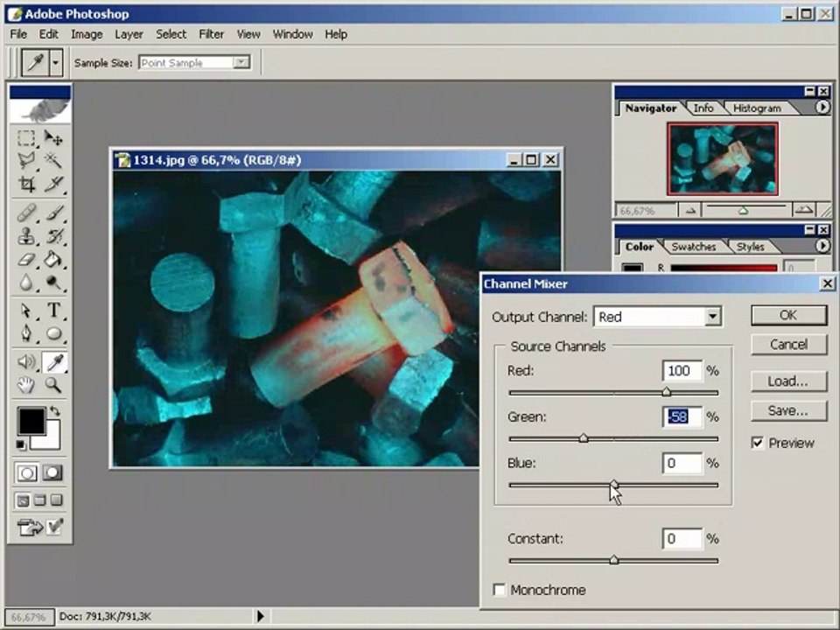Open the Output Channel dropdown
The height and width of the screenshot is (630, 840).
point(712,317)
